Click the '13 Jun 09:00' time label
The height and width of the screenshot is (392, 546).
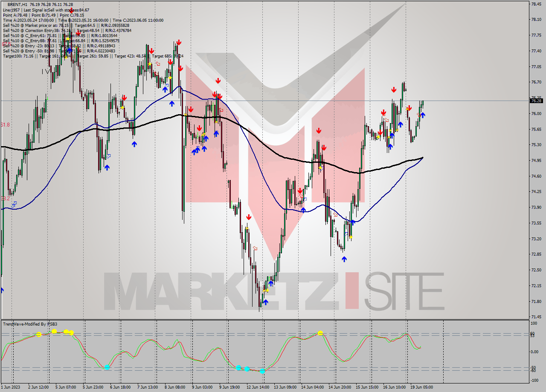coord(285,387)
